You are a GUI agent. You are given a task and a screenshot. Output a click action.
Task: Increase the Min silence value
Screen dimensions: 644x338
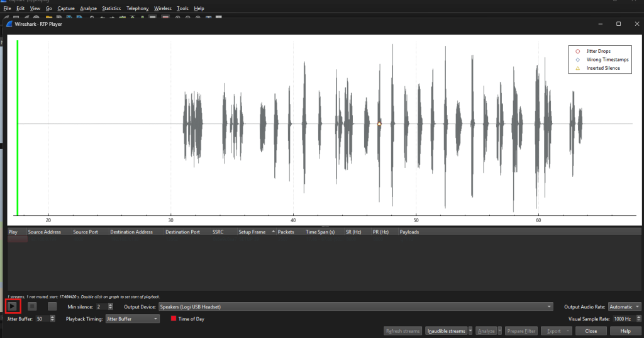[x=111, y=305]
